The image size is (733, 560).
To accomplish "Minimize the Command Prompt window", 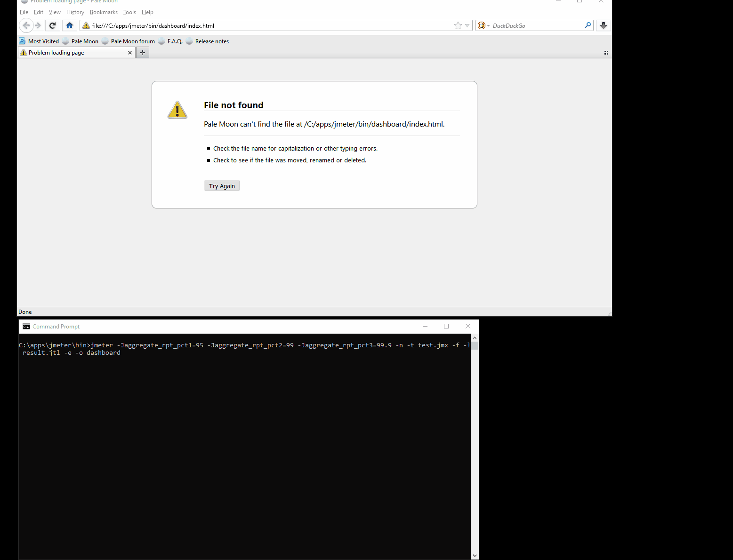I will (x=425, y=327).
